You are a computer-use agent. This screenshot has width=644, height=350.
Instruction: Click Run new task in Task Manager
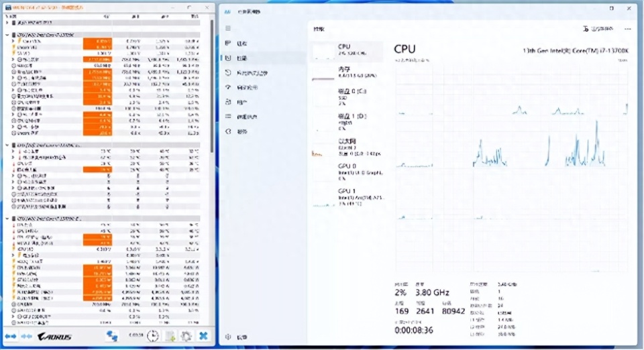click(x=598, y=29)
